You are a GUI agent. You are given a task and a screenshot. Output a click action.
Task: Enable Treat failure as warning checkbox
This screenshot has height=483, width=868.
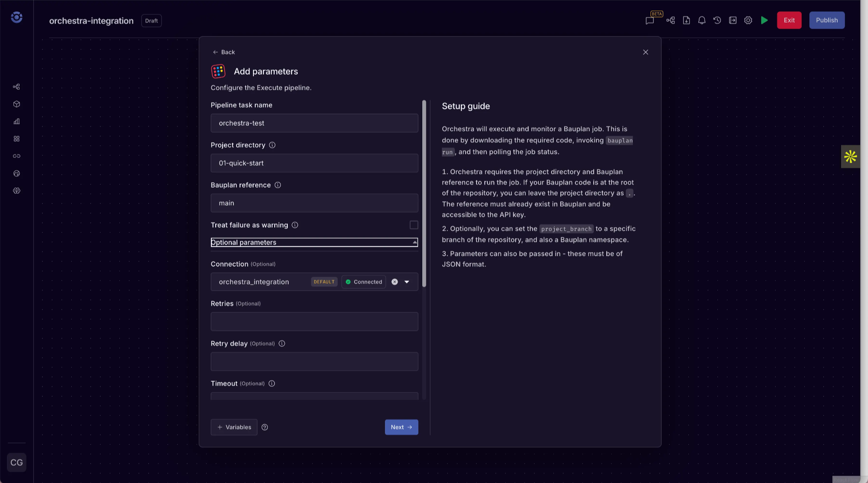pos(414,225)
